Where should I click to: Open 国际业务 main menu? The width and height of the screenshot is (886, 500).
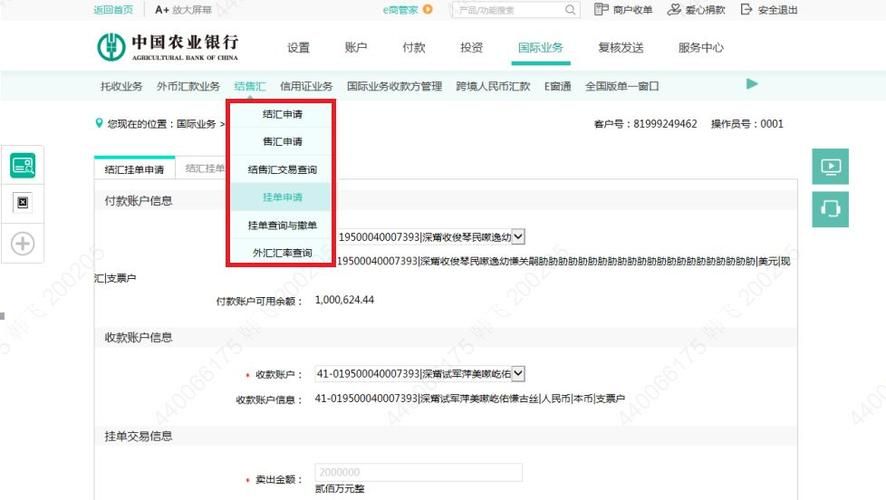541,48
